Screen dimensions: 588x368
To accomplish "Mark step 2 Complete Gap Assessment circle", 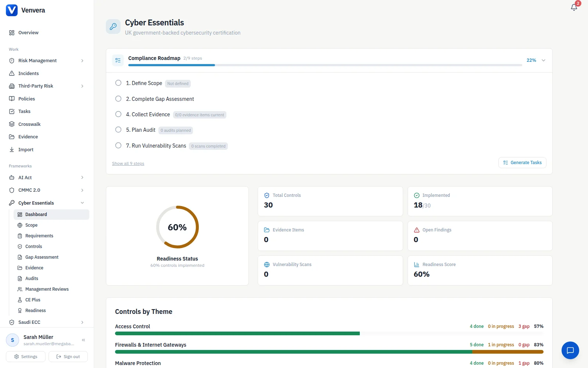I will click(118, 99).
